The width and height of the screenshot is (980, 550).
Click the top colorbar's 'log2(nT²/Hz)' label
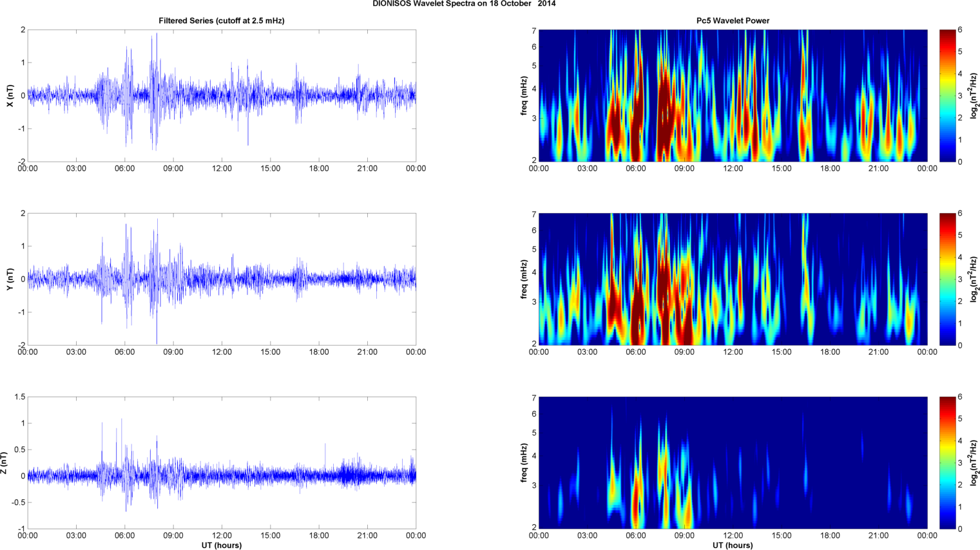point(975,96)
